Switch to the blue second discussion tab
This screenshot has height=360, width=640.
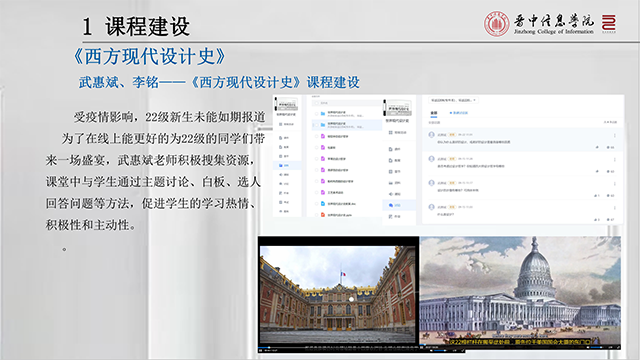(x=459, y=113)
